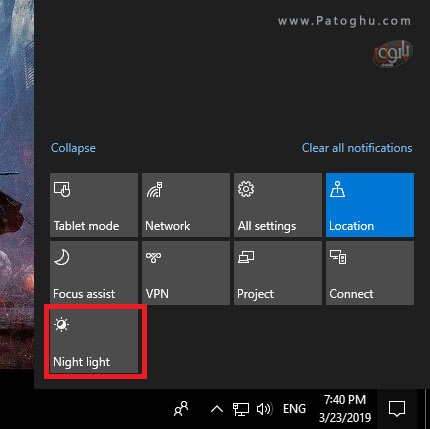Open the VPN quick action tile

186,273
